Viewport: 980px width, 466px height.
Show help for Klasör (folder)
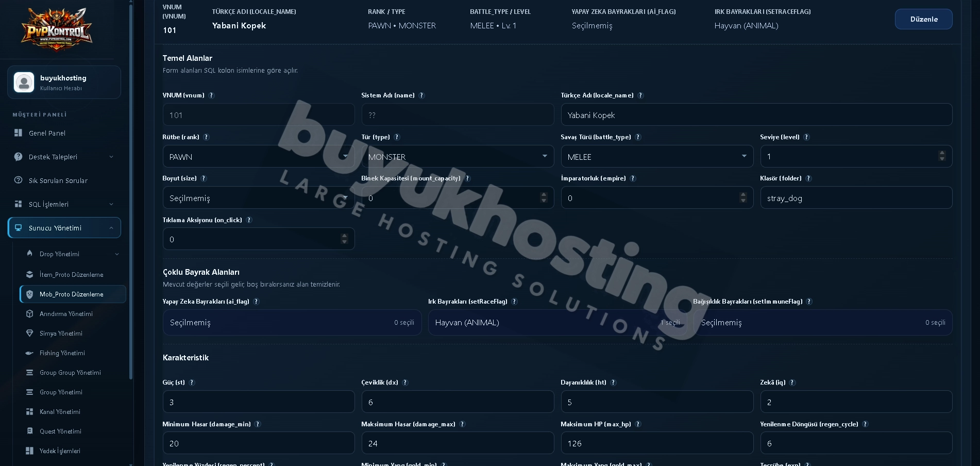click(808, 178)
